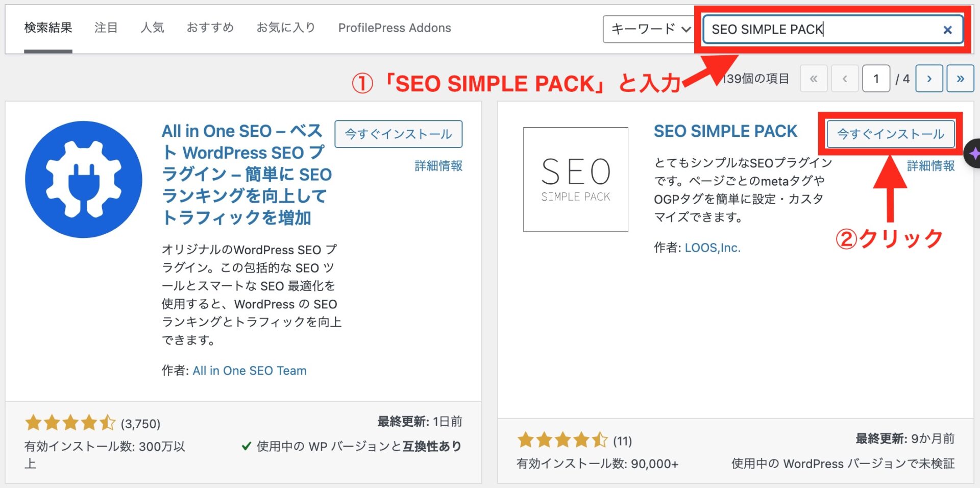This screenshot has width=980, height=488.
Task: Click the previous page arrow icon
Action: pyautogui.click(x=845, y=78)
